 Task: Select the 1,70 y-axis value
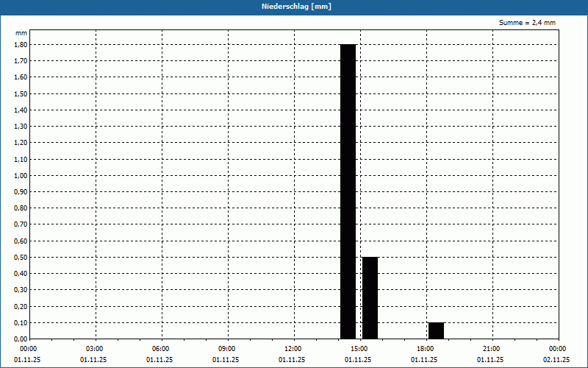click(x=21, y=61)
